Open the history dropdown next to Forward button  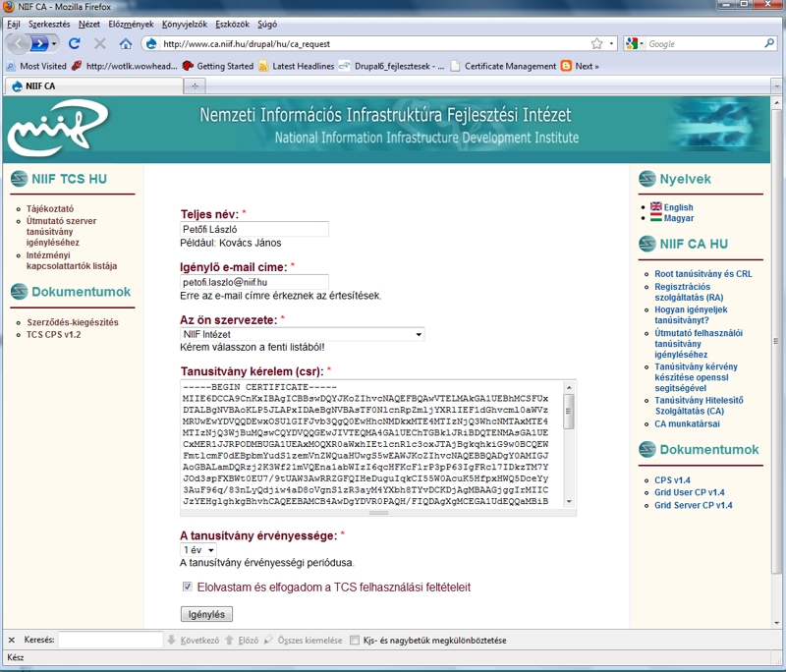[x=54, y=43]
